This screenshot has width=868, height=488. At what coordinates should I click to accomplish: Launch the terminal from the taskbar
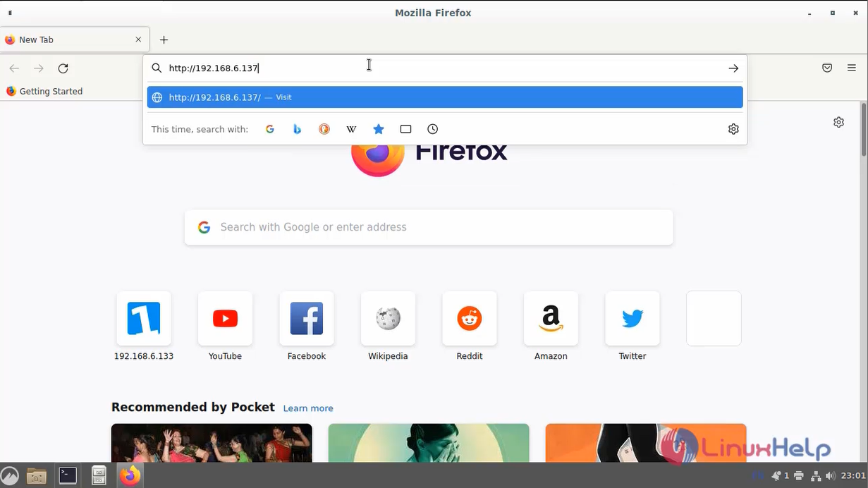pos(68,475)
